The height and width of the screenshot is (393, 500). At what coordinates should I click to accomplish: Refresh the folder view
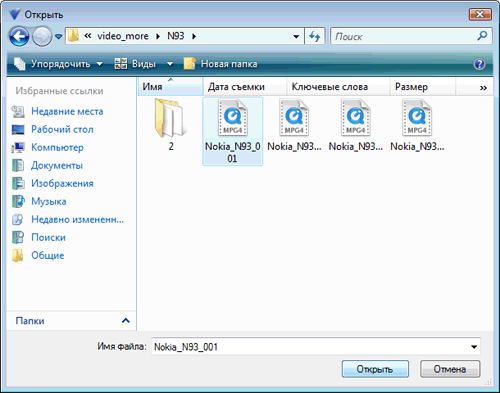315,36
